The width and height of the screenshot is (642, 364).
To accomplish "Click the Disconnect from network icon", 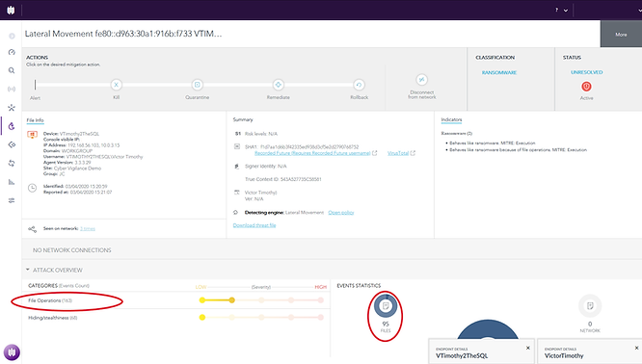I will tap(421, 80).
